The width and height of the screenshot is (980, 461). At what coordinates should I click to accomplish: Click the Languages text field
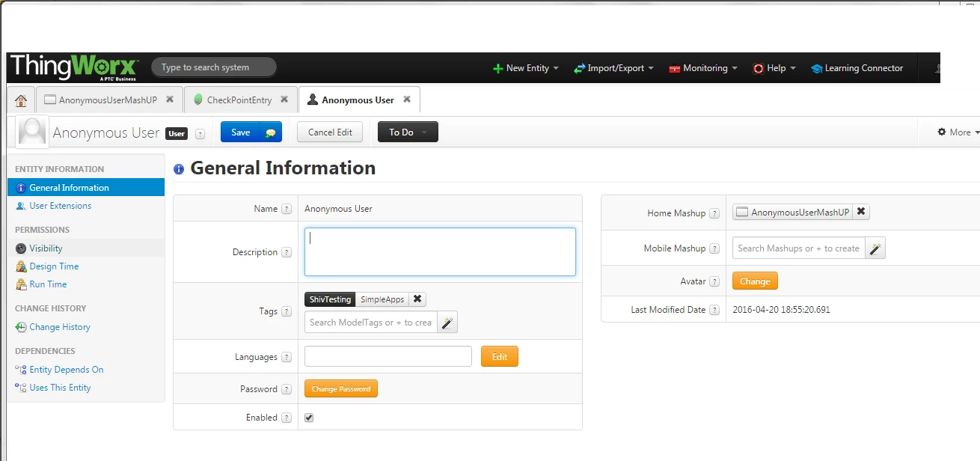[x=388, y=356]
